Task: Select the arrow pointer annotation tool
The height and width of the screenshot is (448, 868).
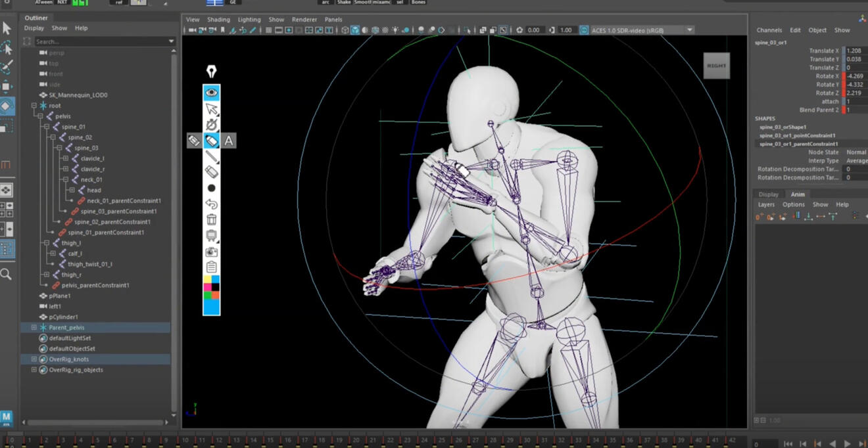Action: point(211,109)
